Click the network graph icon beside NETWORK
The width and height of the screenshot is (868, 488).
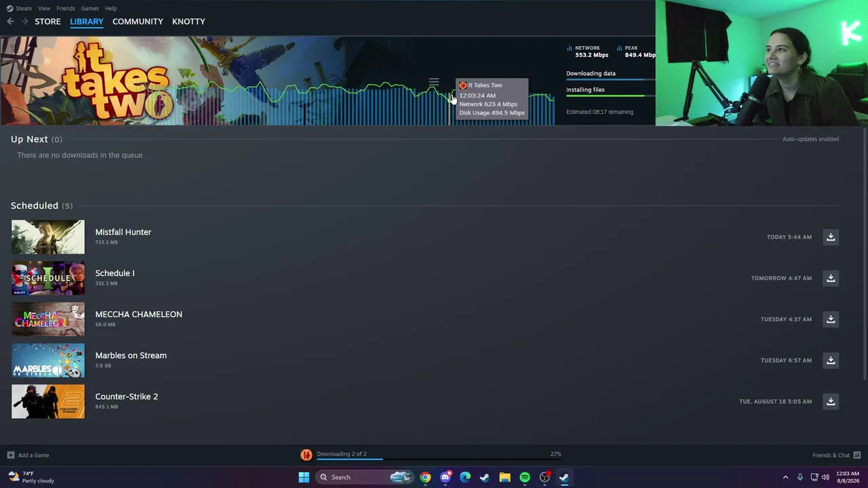(x=570, y=48)
